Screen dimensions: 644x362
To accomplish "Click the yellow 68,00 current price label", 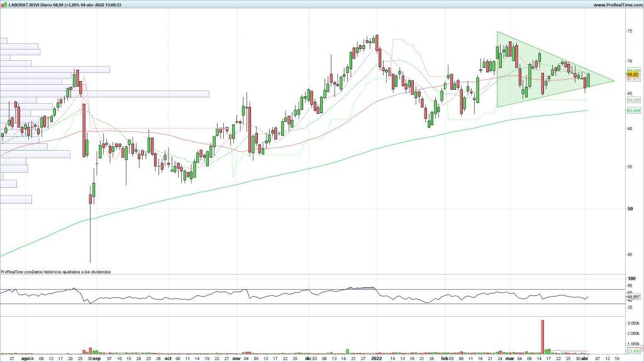I will [633, 74].
